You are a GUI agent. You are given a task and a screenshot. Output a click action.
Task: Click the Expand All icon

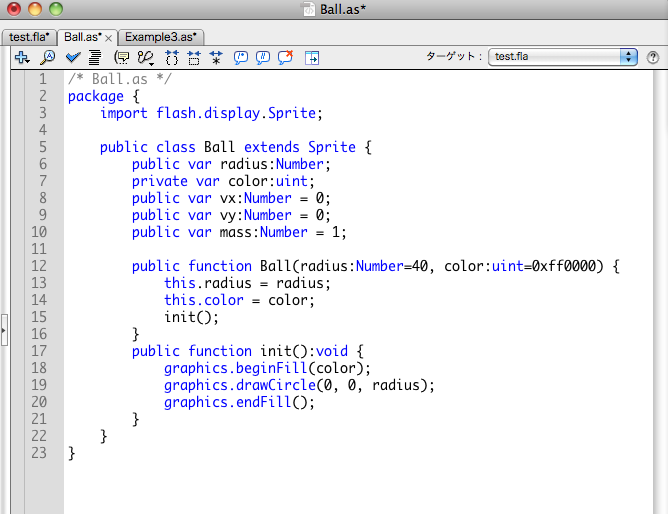215,58
